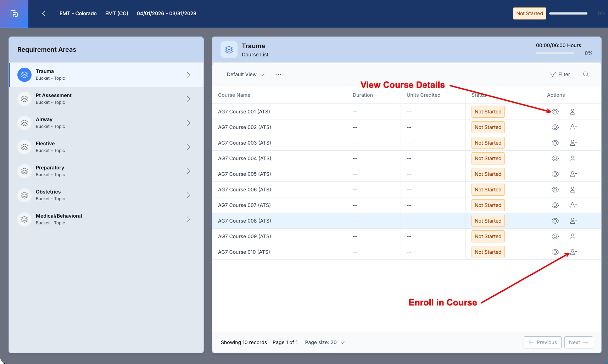Click the AG7 Course 001 (ATS) name

(x=244, y=112)
